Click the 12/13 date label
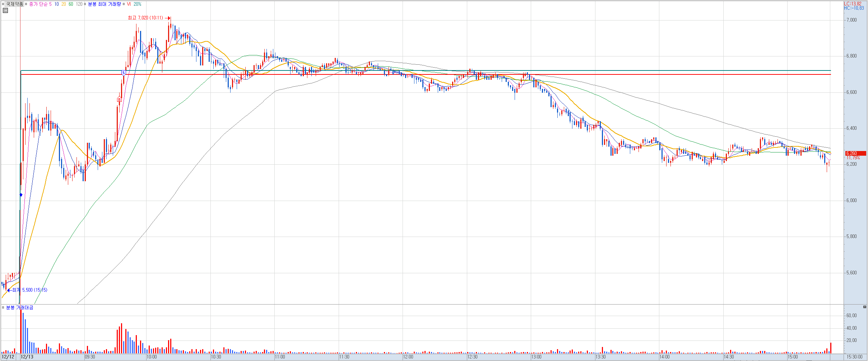Screen dimensions: 868x361 point(27,357)
